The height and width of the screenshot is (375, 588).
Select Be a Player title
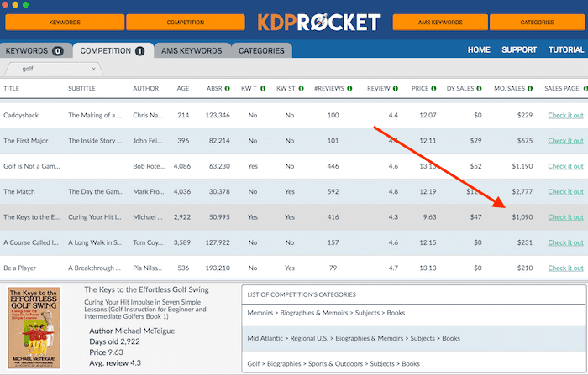(x=20, y=268)
